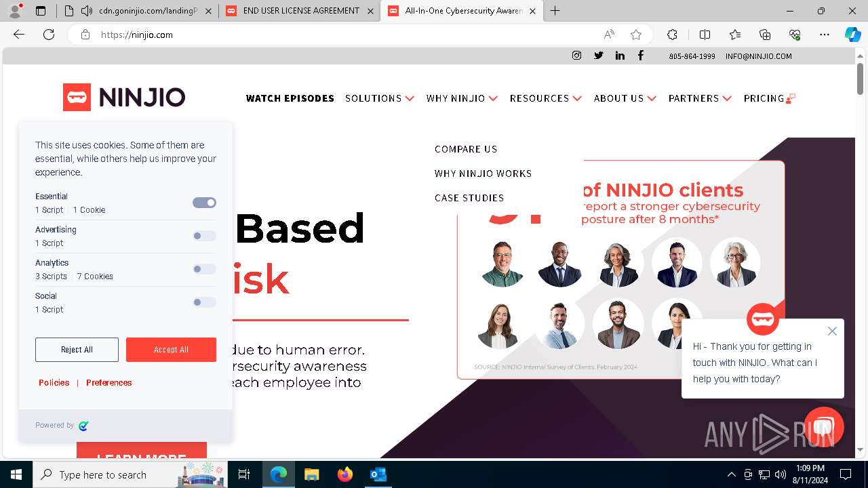
Task: Click the NINJIO logo in header
Action: [124, 98]
